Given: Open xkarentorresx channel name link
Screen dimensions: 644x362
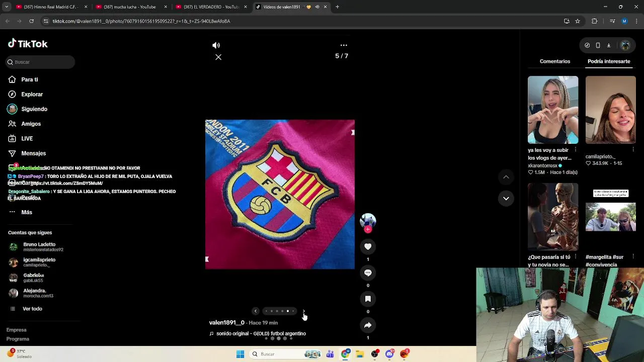Looking at the screenshot, I should [542, 165].
